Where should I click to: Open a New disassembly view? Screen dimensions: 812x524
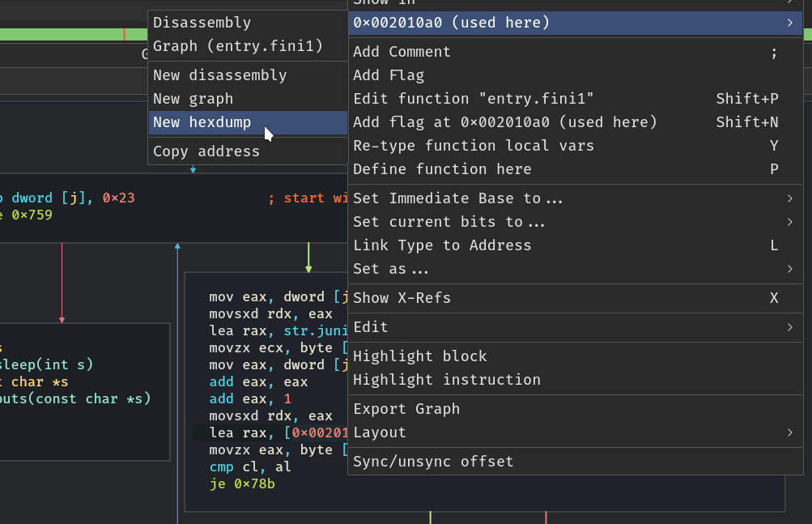[220, 75]
